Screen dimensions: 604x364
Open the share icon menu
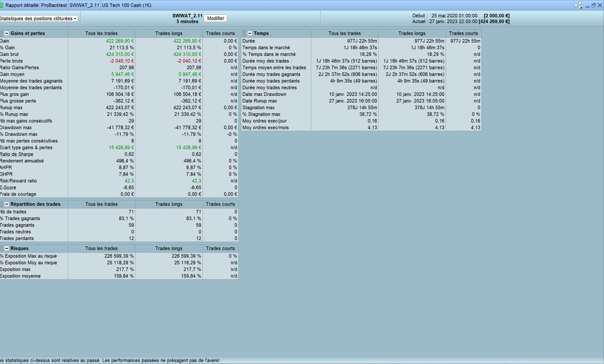click(578, 5)
